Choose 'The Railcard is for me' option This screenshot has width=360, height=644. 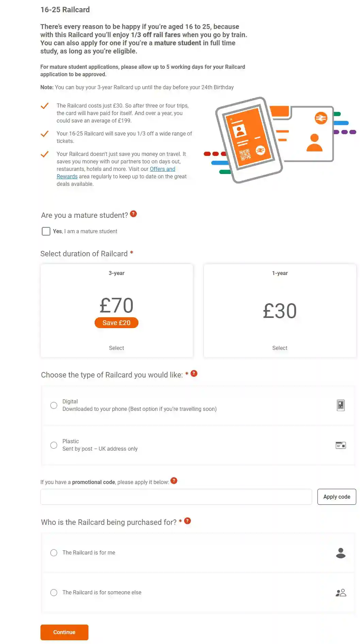(x=54, y=553)
